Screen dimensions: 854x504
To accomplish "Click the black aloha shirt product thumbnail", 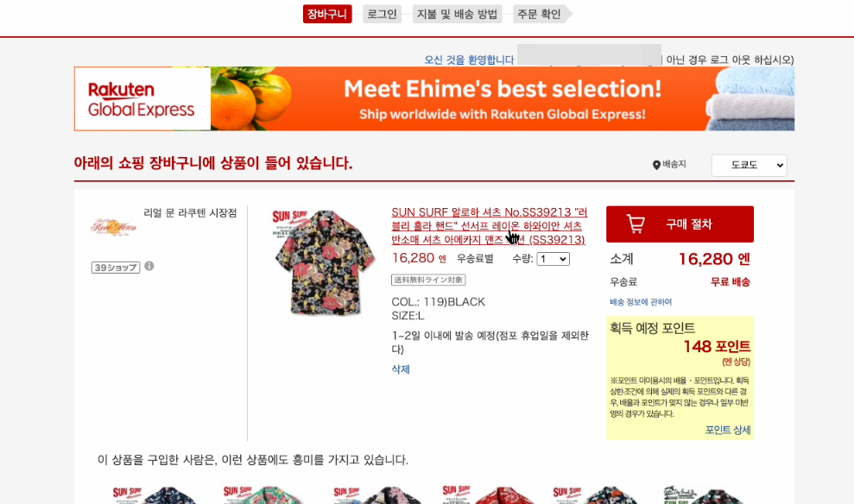I will point(323,262).
